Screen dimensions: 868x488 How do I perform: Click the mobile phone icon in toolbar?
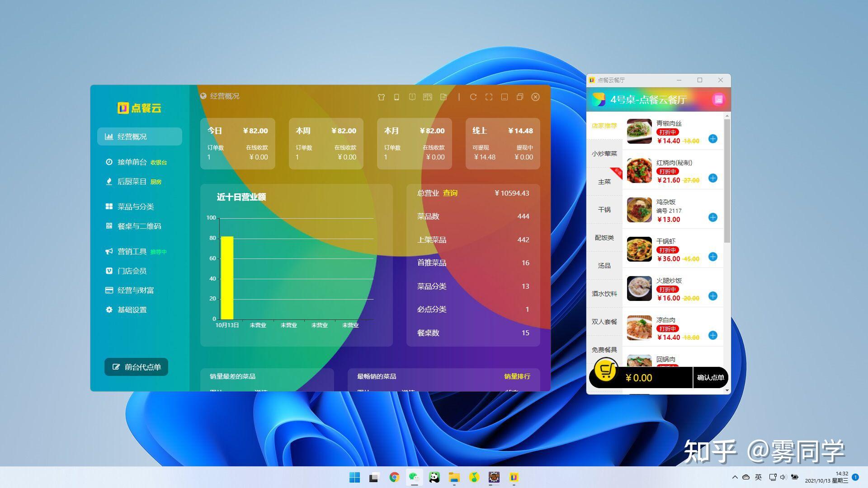point(396,97)
